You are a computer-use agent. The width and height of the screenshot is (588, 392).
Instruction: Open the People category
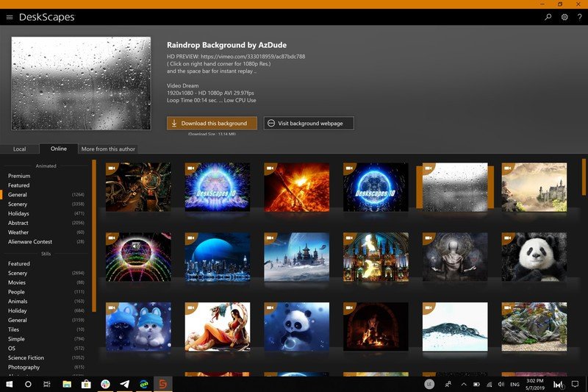click(x=46, y=292)
